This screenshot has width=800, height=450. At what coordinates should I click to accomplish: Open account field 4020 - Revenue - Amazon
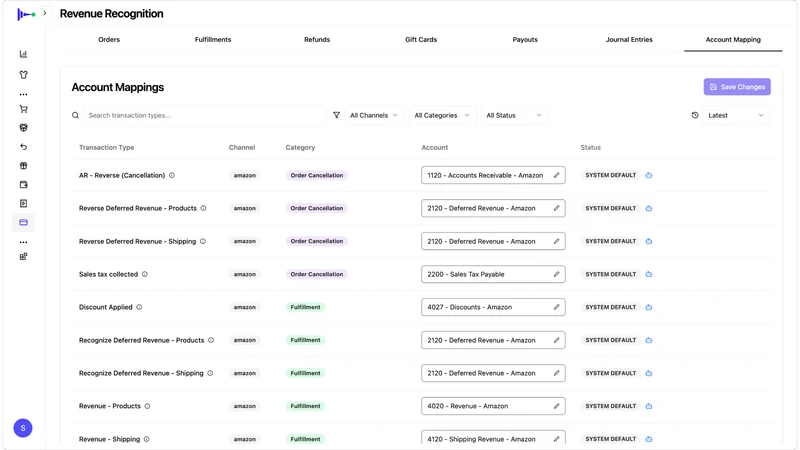tap(493, 406)
